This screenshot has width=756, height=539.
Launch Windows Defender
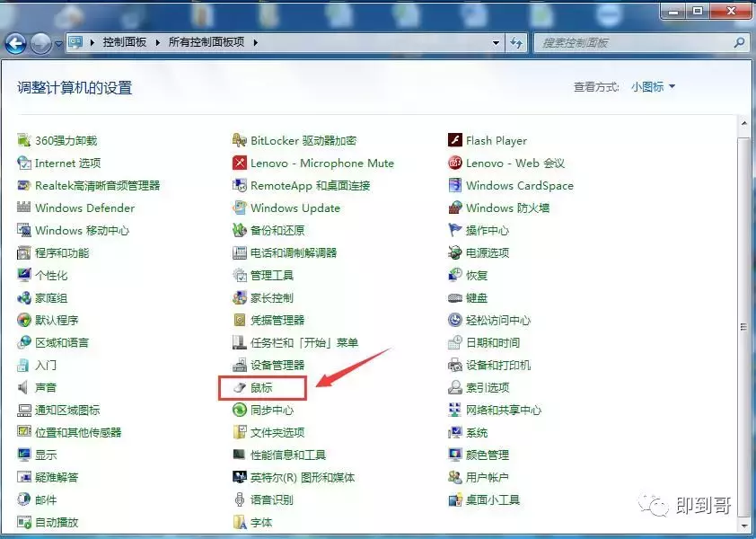click(x=83, y=208)
